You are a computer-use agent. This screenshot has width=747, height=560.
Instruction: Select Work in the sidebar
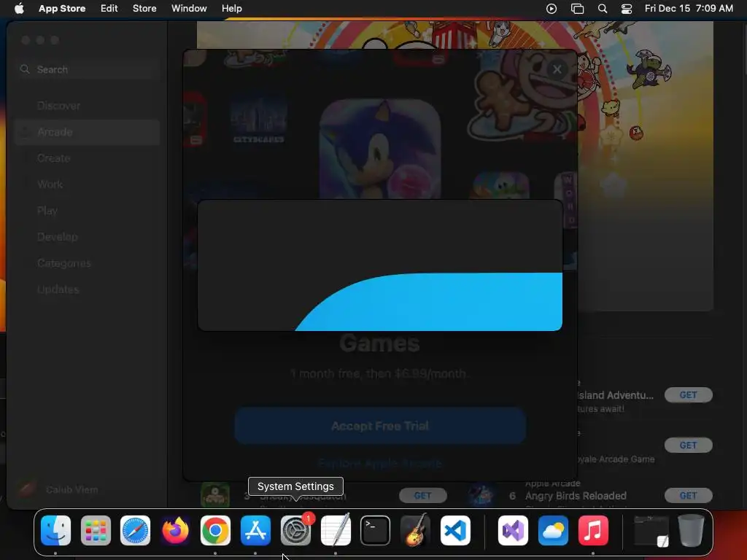(87, 184)
